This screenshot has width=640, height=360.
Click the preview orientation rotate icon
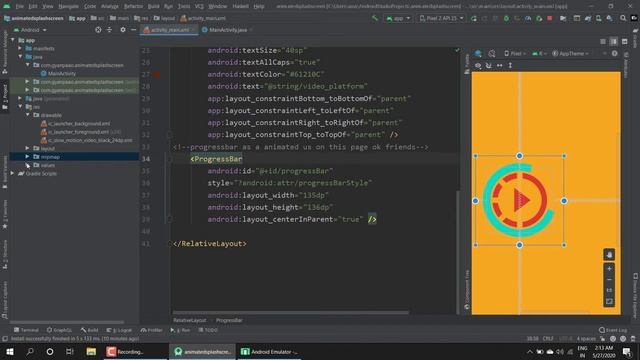tap(492, 53)
